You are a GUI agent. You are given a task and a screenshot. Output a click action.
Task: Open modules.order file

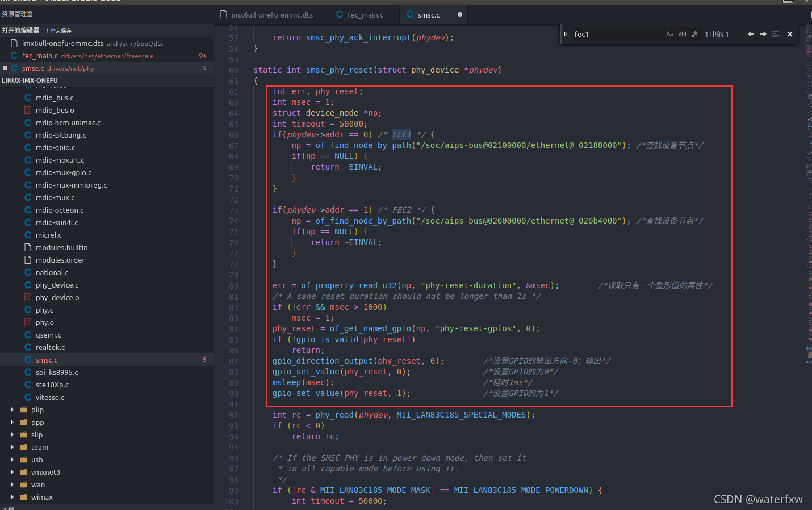107,260
